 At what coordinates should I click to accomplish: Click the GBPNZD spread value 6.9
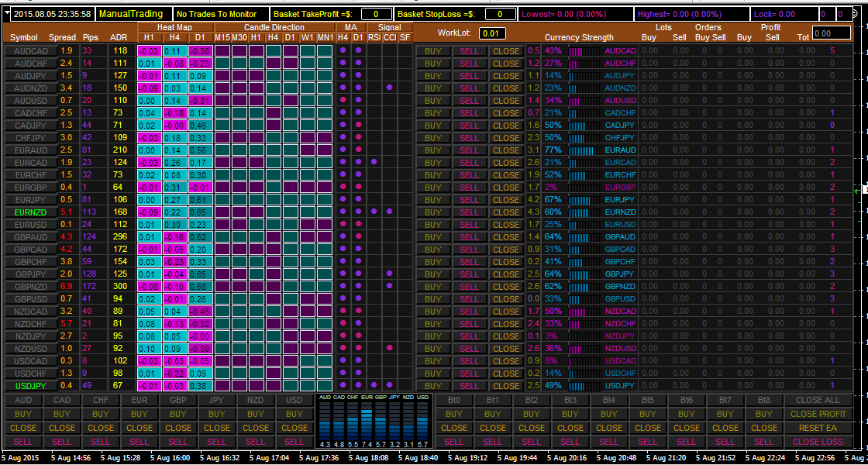(67, 286)
